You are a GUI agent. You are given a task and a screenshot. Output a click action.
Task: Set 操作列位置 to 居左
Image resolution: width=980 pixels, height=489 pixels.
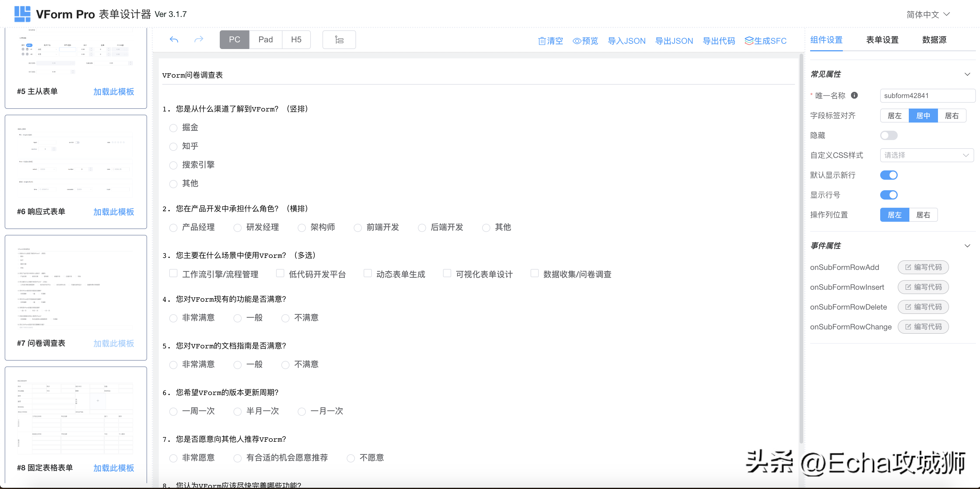(894, 215)
